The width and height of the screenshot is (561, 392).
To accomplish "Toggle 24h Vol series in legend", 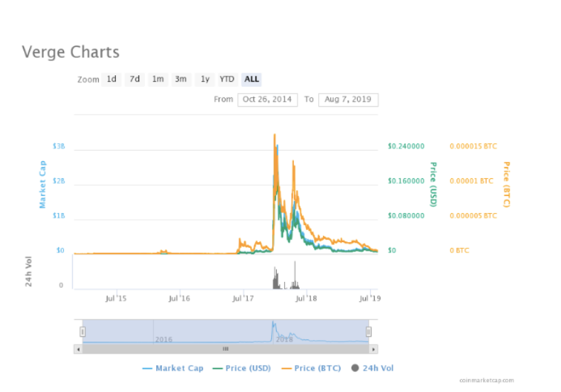I will point(372,368).
